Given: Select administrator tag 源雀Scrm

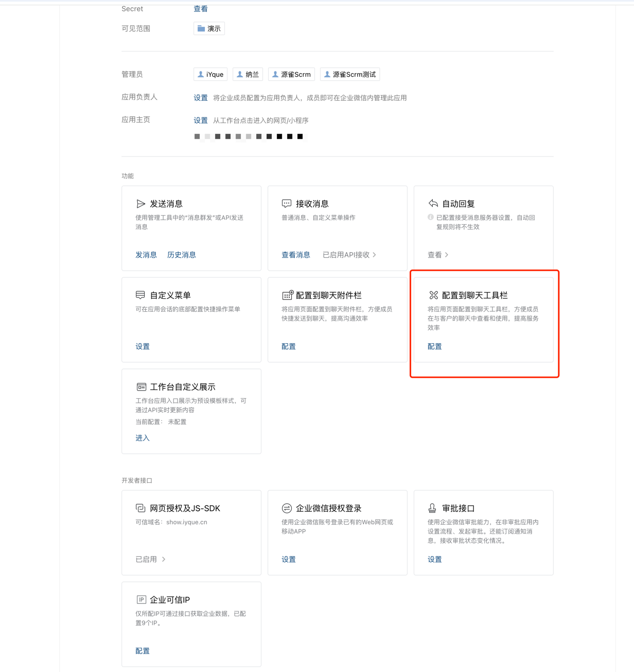Looking at the screenshot, I should [x=291, y=75].
